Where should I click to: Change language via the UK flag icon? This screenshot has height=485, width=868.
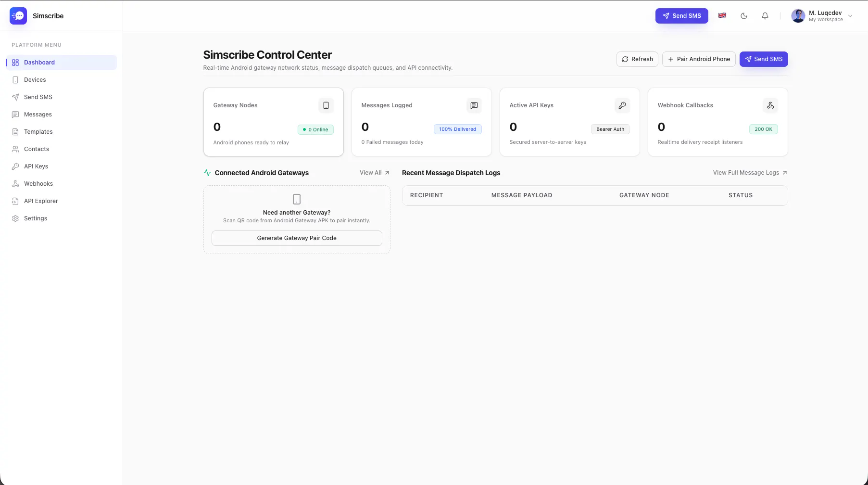tap(722, 16)
